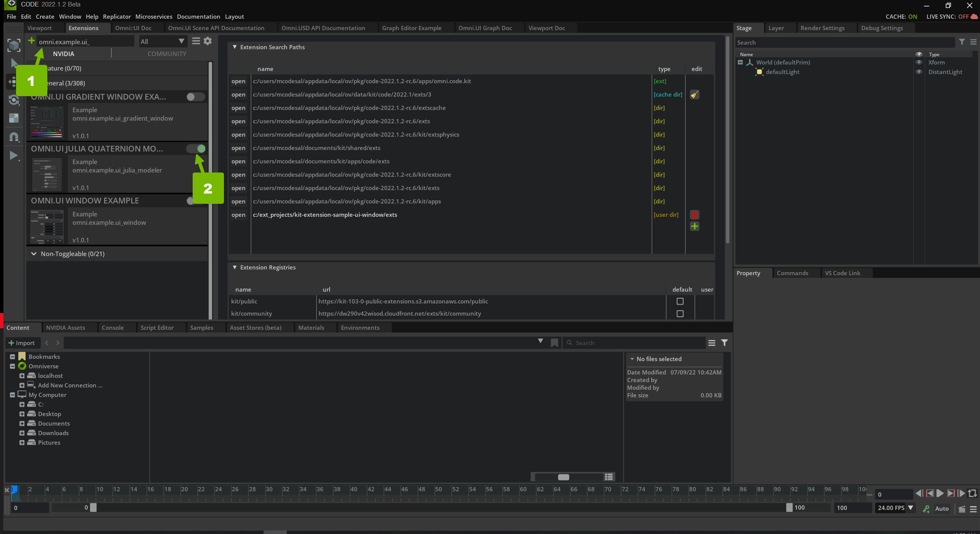Disable the Omni.UI Julia Quaternion Modeler toggle
Image resolution: width=980 pixels, height=534 pixels.
click(195, 149)
